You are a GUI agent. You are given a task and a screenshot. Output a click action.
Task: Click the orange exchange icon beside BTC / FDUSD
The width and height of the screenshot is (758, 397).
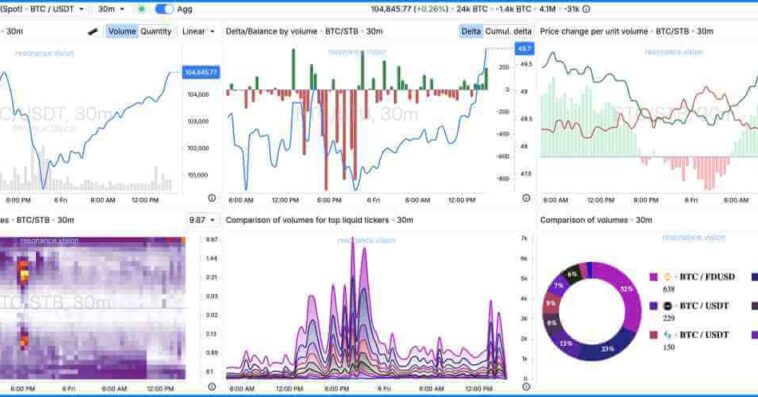point(667,277)
